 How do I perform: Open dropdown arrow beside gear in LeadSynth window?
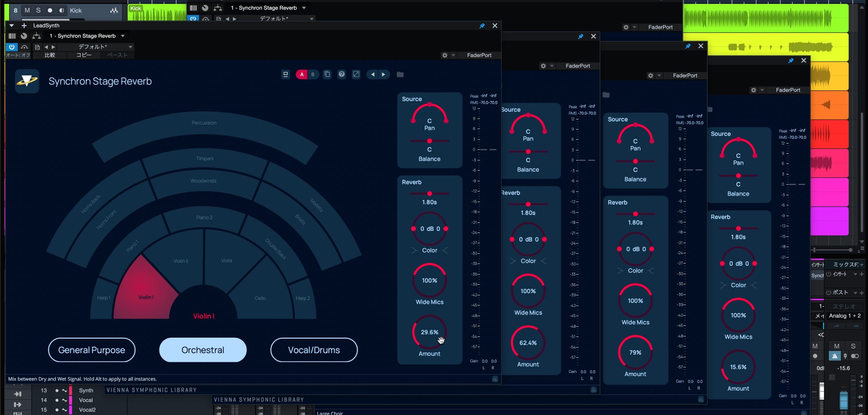(453, 55)
